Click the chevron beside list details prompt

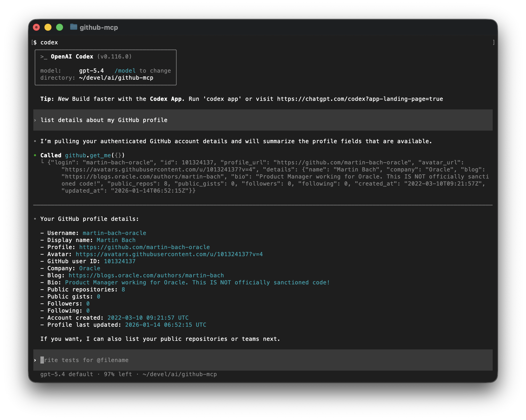coord(35,120)
